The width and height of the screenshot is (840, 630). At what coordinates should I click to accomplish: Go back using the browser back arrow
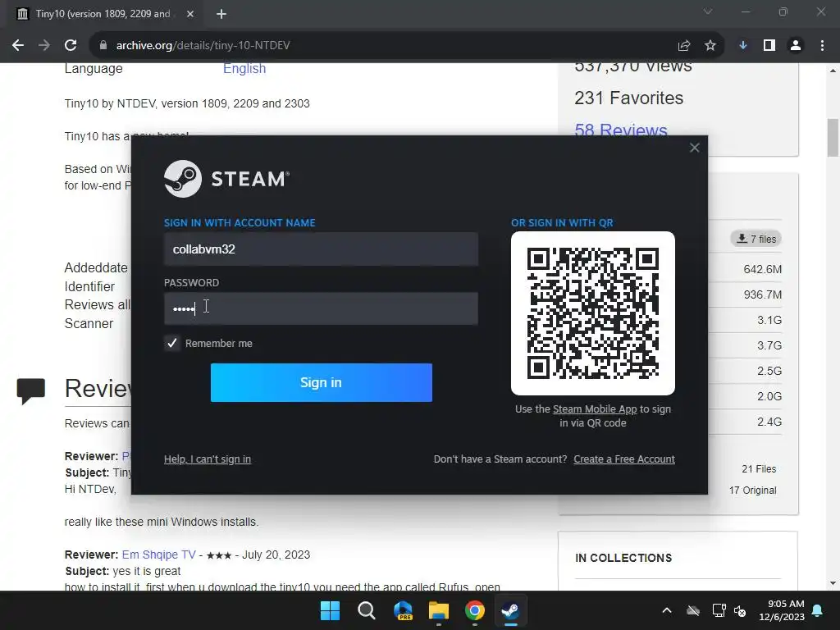coord(18,46)
